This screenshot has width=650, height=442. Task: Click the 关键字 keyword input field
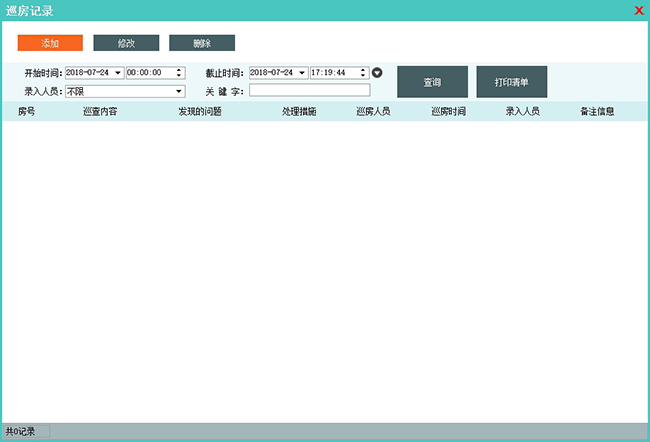(309, 91)
